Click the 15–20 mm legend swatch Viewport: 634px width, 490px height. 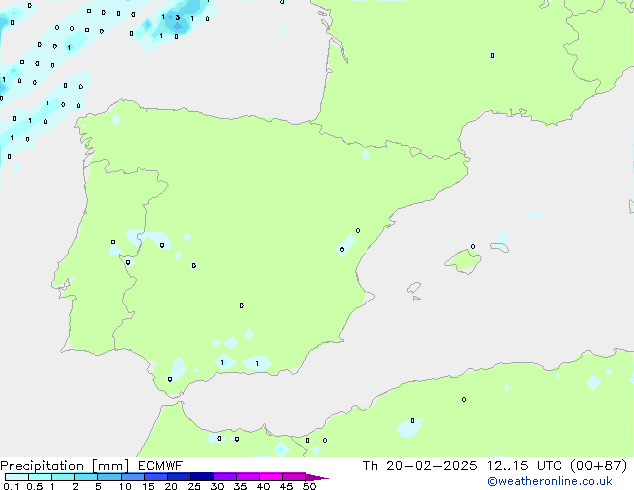point(156,477)
